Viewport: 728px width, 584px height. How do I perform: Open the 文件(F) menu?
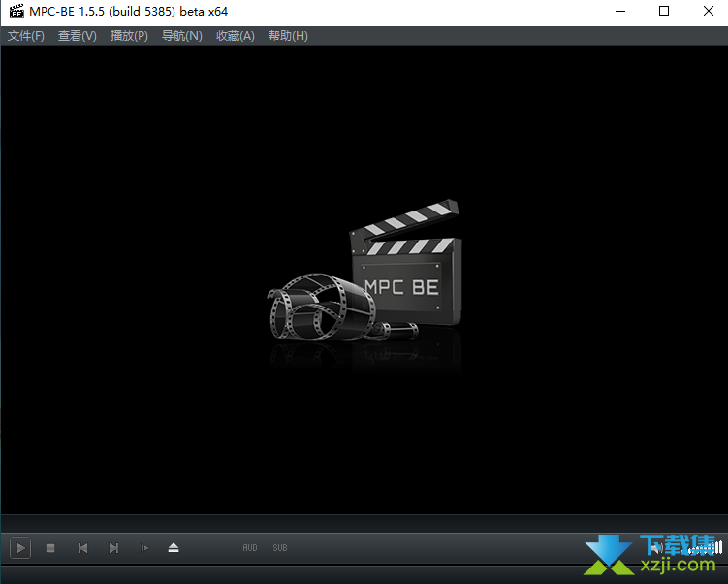26,36
